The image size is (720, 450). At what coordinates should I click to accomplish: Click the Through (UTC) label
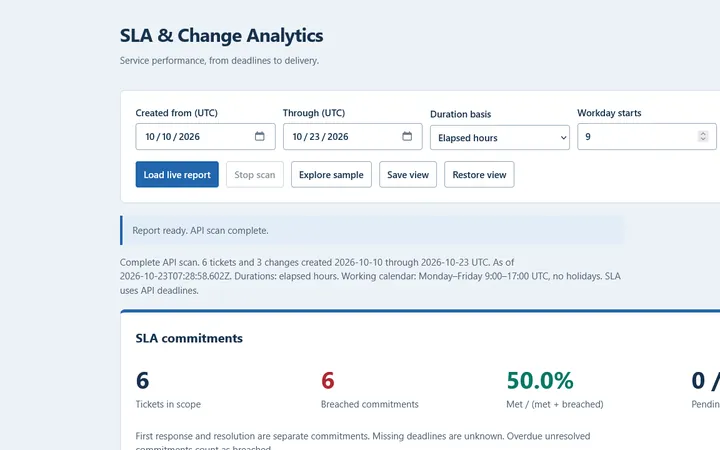314,113
